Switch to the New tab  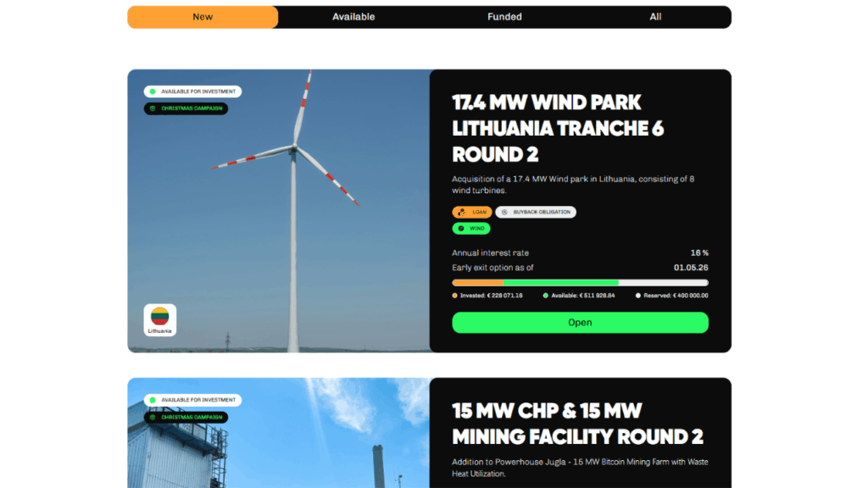click(x=203, y=17)
